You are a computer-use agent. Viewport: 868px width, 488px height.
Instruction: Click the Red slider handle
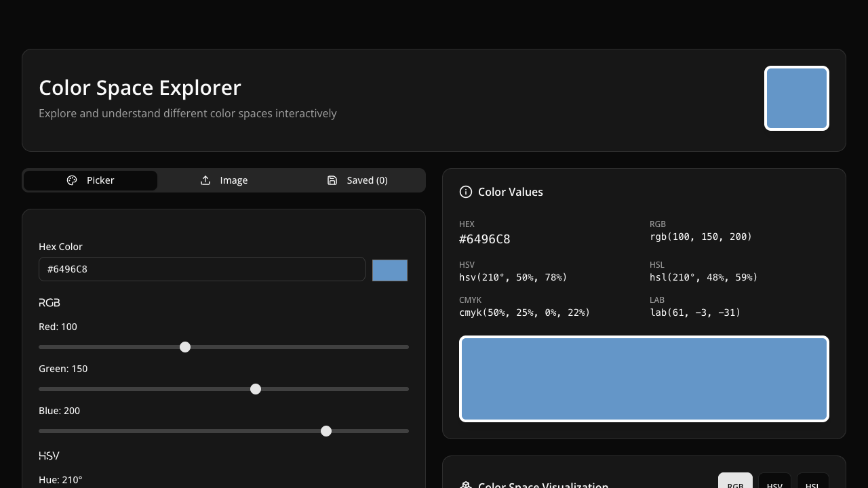click(x=185, y=347)
